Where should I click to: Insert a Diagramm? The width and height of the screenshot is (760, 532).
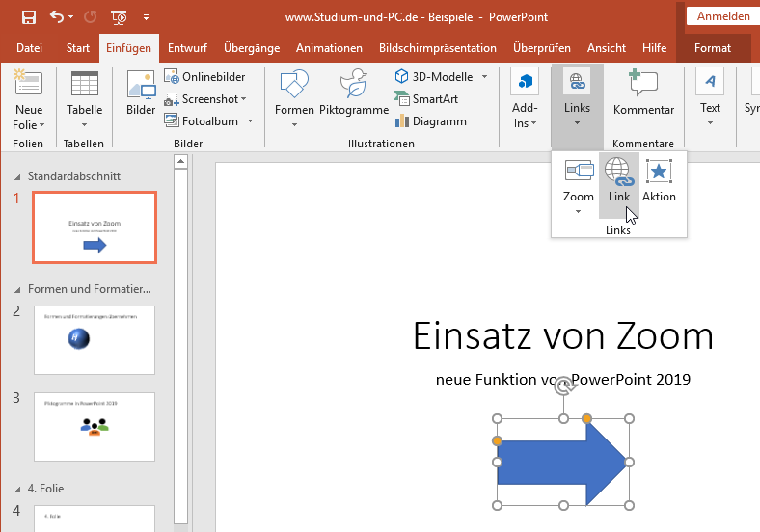point(431,120)
